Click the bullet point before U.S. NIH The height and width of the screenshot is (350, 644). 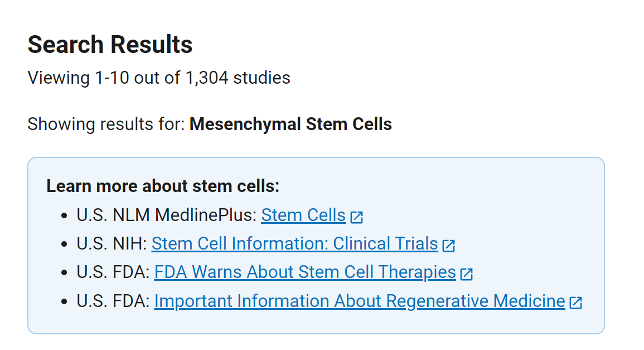coord(65,244)
